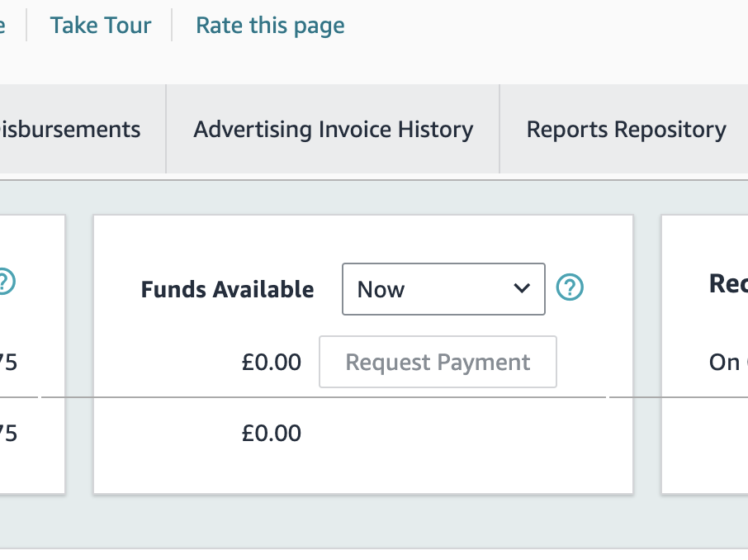Click the upper 75 amount in the left card
The image size is (748, 560).
[x=8, y=363]
